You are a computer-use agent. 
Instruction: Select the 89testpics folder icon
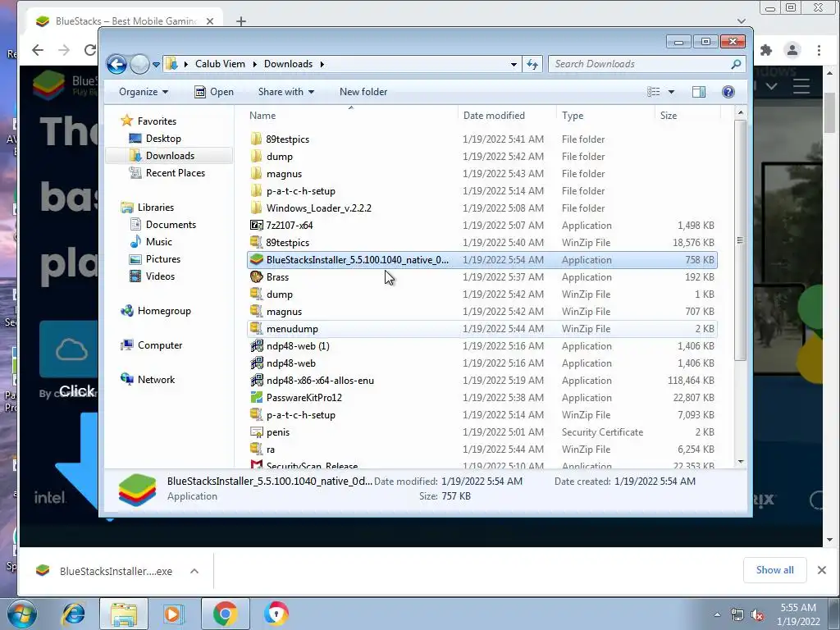(x=257, y=139)
